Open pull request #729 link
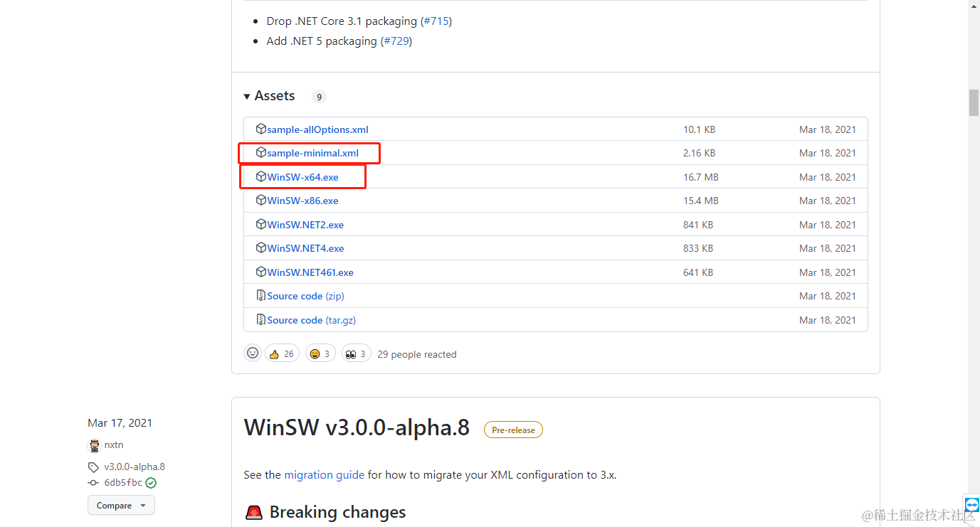Image resolution: width=980 pixels, height=527 pixels. click(x=396, y=41)
